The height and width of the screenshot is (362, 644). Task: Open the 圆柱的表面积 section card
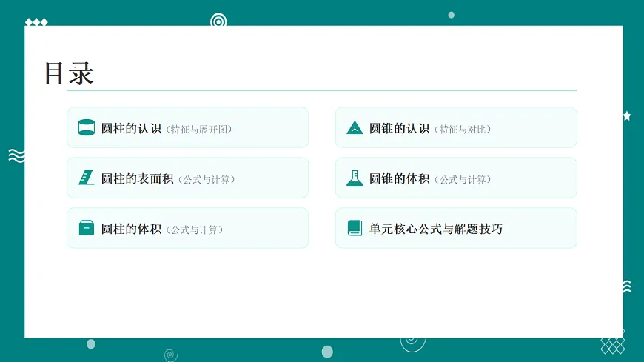click(x=188, y=178)
